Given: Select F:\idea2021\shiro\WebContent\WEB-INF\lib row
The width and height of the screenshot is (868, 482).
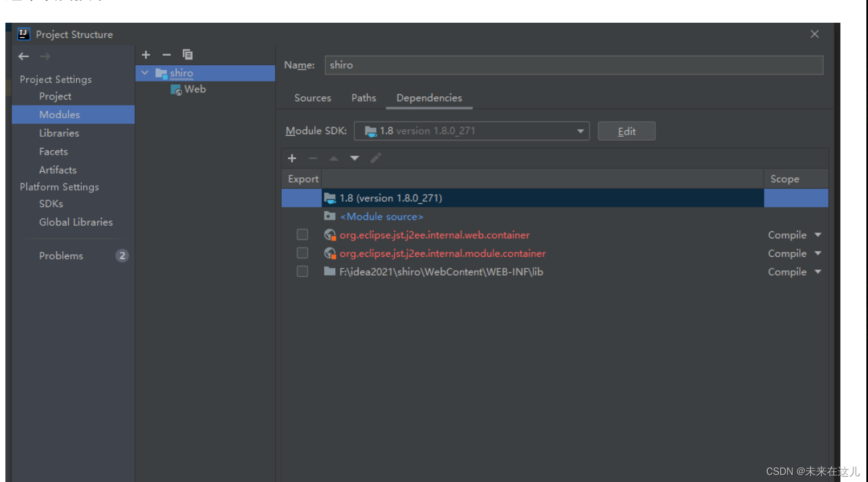Looking at the screenshot, I should (555, 272).
